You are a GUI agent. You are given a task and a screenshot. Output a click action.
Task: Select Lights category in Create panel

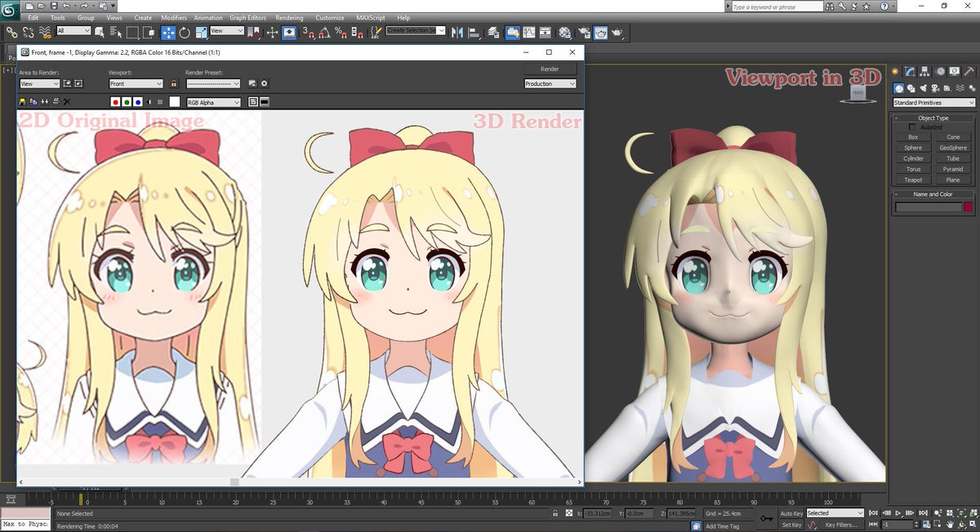point(924,88)
